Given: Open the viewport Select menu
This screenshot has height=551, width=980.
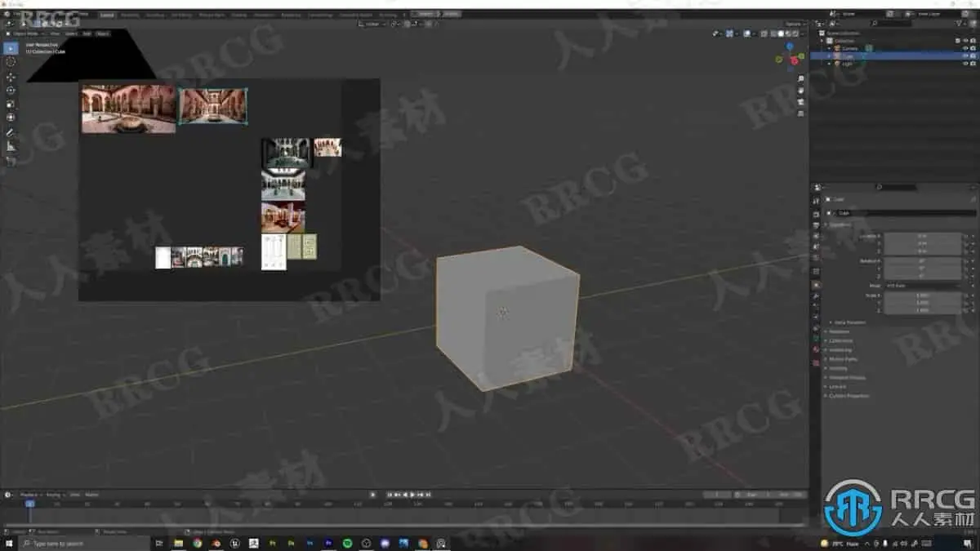Looking at the screenshot, I should pos(71,33).
